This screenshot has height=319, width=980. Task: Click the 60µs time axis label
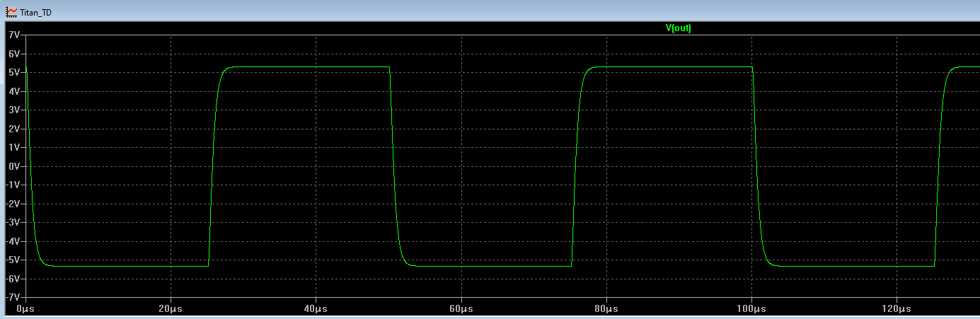pos(461,310)
